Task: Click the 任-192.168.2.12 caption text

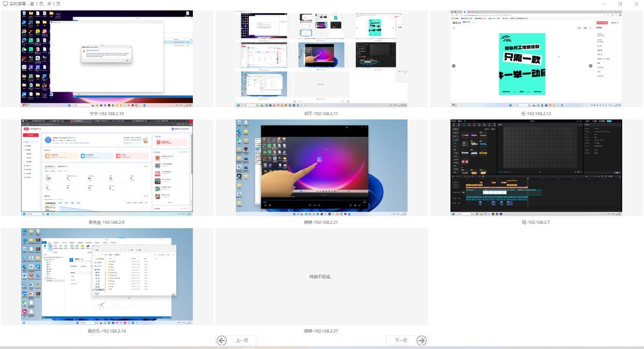Action: [536, 114]
